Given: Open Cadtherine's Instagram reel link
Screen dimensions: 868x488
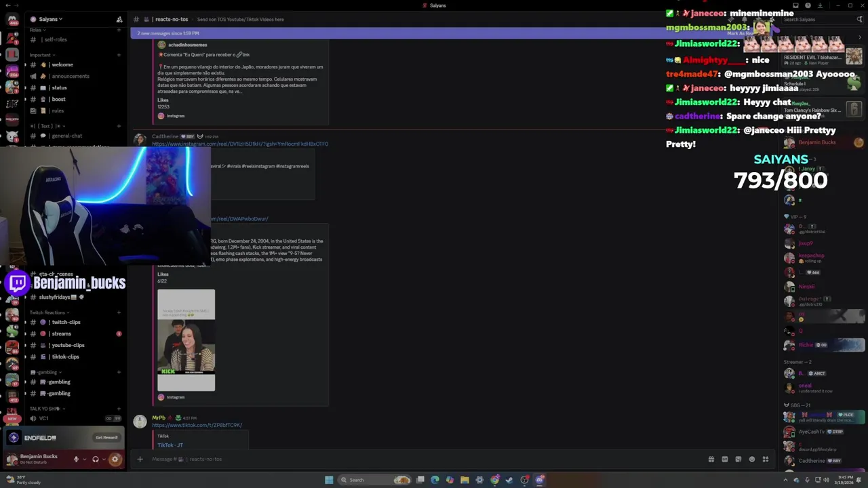Looking at the screenshot, I should pyautogui.click(x=240, y=144).
